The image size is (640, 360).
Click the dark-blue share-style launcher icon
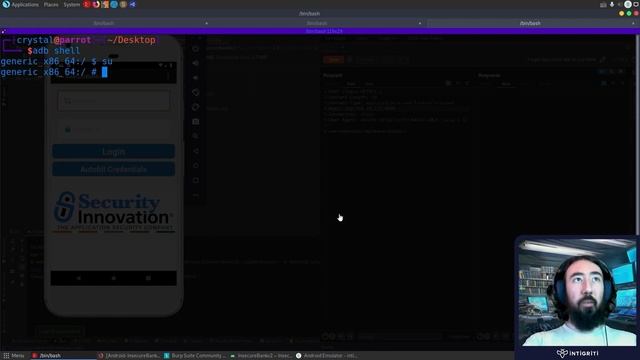pyautogui.click(x=132, y=4)
